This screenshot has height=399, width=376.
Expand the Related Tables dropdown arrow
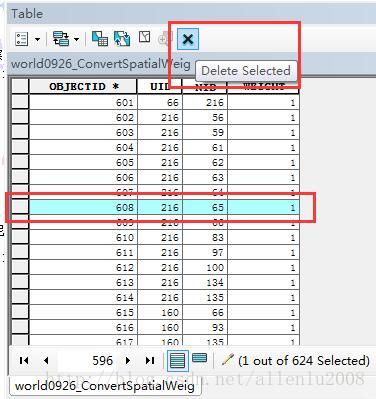(76, 40)
